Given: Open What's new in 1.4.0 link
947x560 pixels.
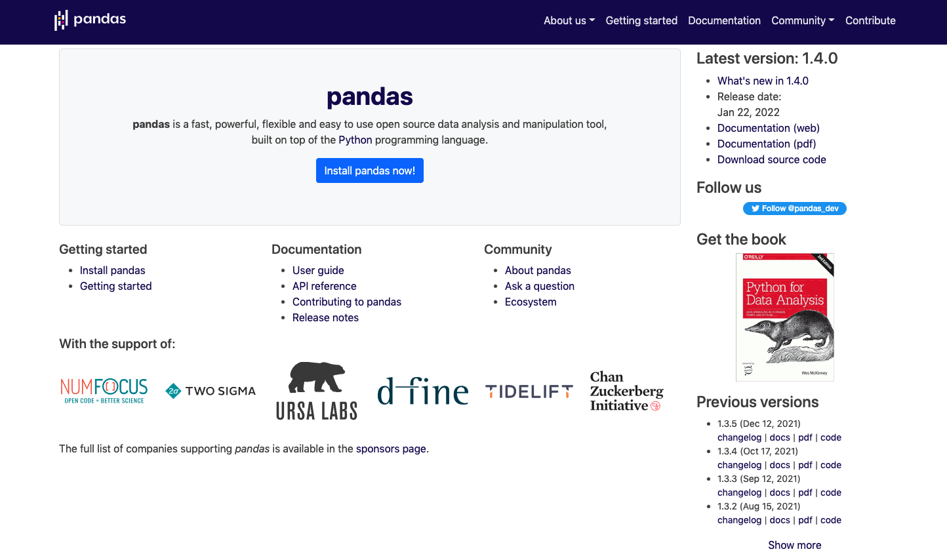Looking at the screenshot, I should [763, 81].
